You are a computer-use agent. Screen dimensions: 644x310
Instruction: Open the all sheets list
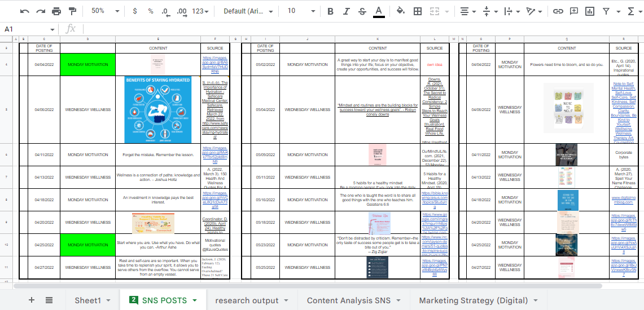49,300
